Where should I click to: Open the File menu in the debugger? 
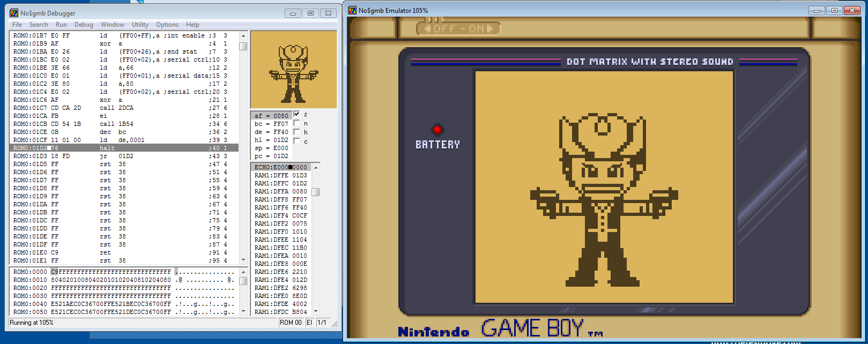[x=17, y=25]
